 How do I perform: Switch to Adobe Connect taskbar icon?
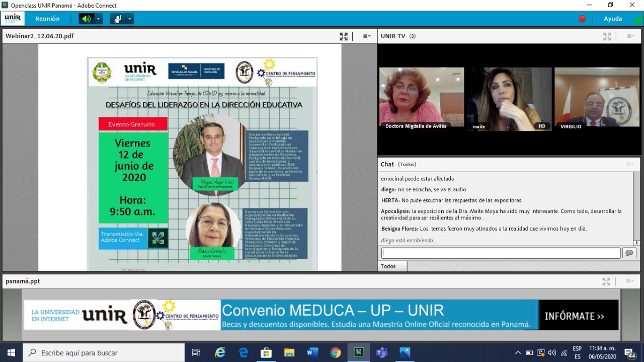coord(359,353)
